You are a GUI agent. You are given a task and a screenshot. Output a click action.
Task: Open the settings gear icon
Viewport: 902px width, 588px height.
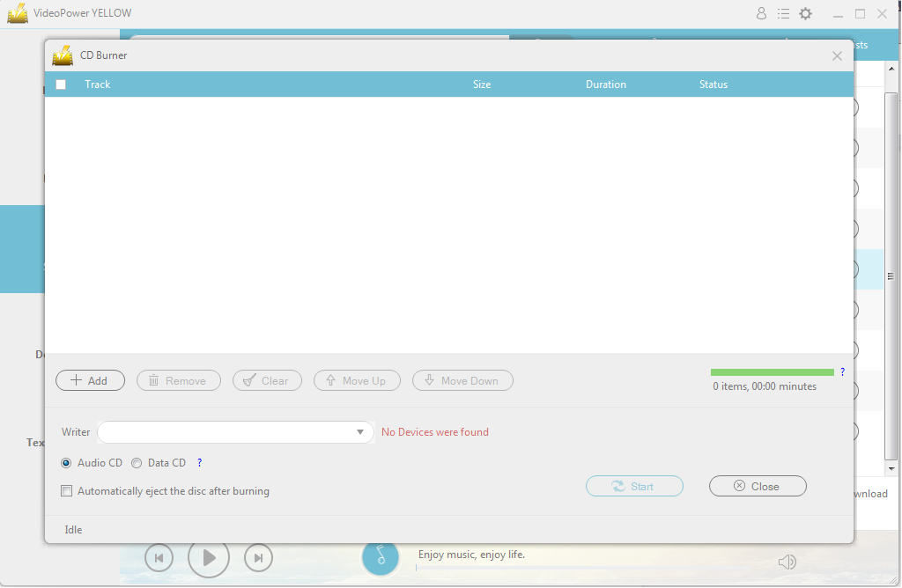[805, 14]
